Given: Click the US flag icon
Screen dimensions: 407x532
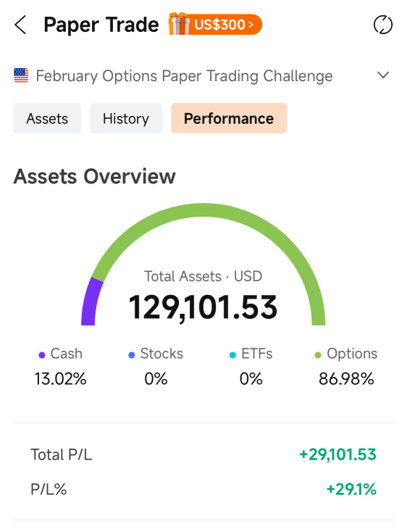Looking at the screenshot, I should pyautogui.click(x=21, y=75).
